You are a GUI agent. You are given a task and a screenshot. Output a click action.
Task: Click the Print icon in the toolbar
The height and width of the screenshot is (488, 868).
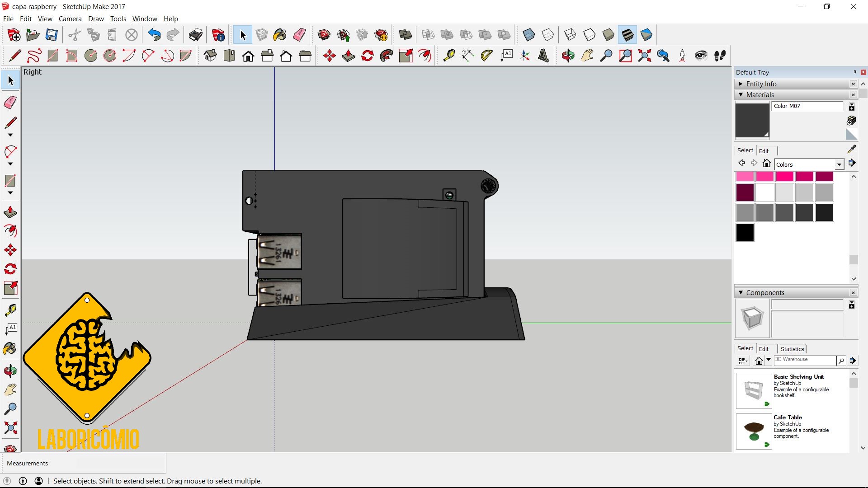pyautogui.click(x=195, y=35)
